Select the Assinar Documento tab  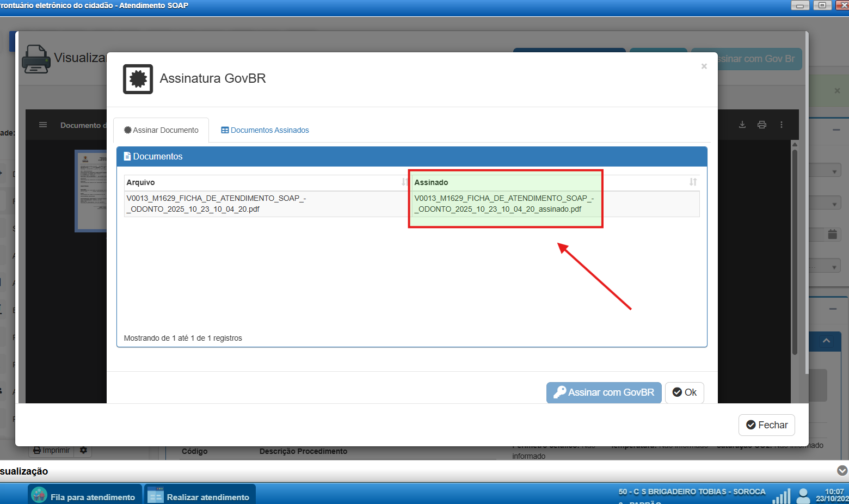click(161, 131)
